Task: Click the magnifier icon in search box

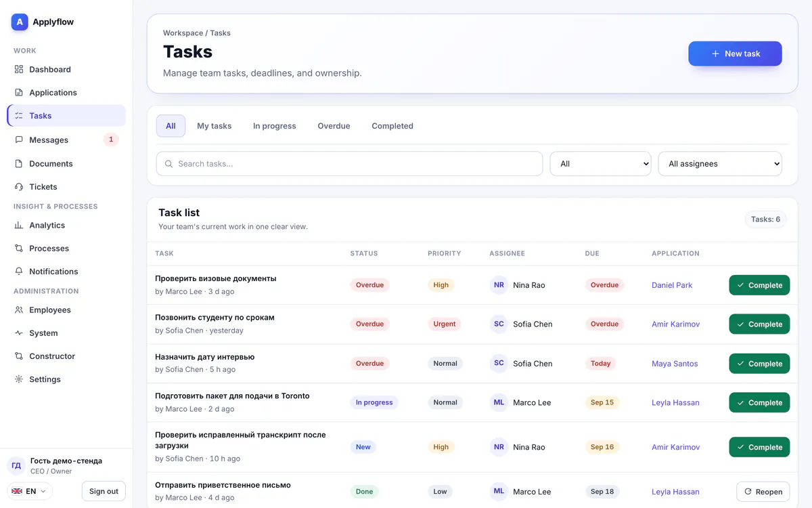Action: (169, 164)
